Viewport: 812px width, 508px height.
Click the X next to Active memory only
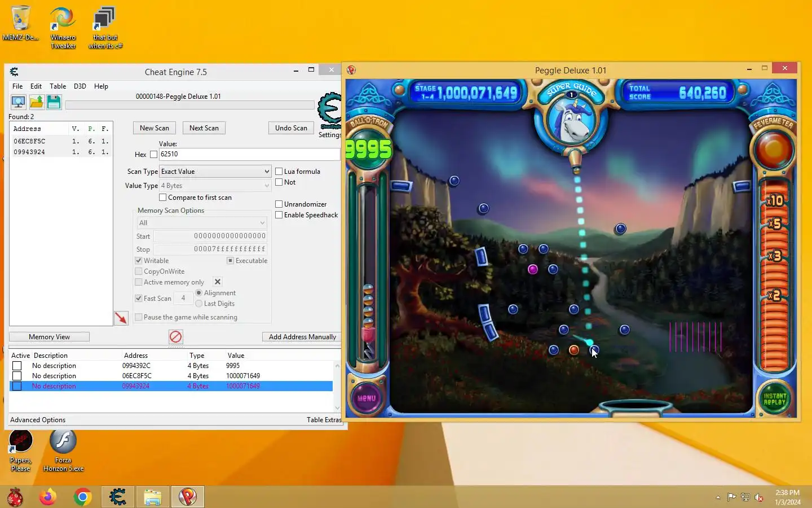tap(218, 282)
